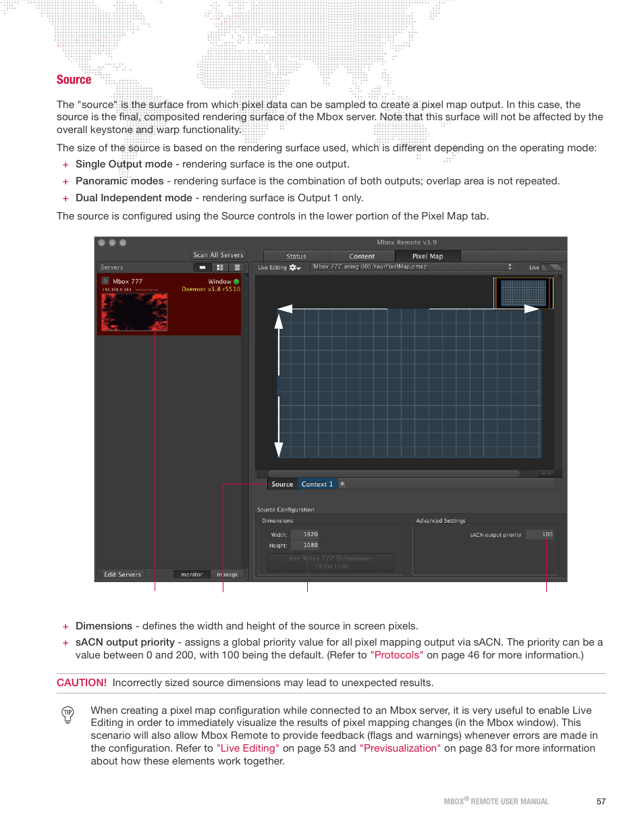Click the red macOS close button

coord(101,242)
